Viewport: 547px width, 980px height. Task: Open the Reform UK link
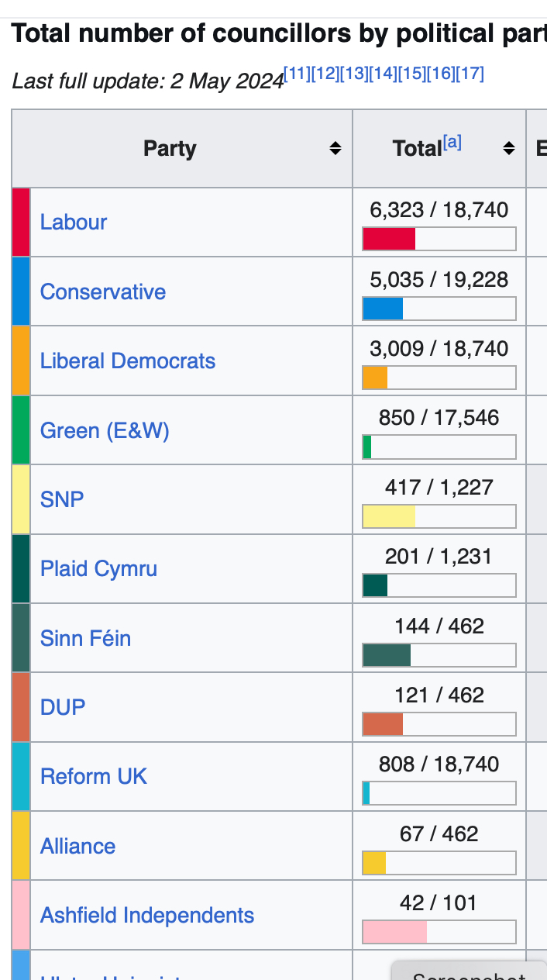click(94, 777)
